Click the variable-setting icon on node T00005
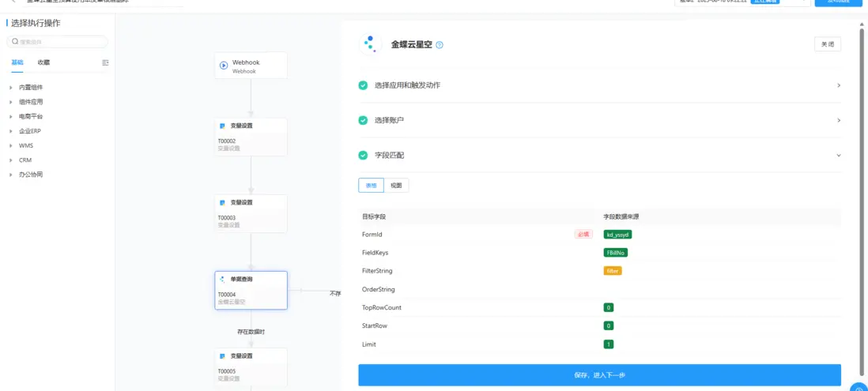Viewport: 868px width, 391px height. pos(223,356)
